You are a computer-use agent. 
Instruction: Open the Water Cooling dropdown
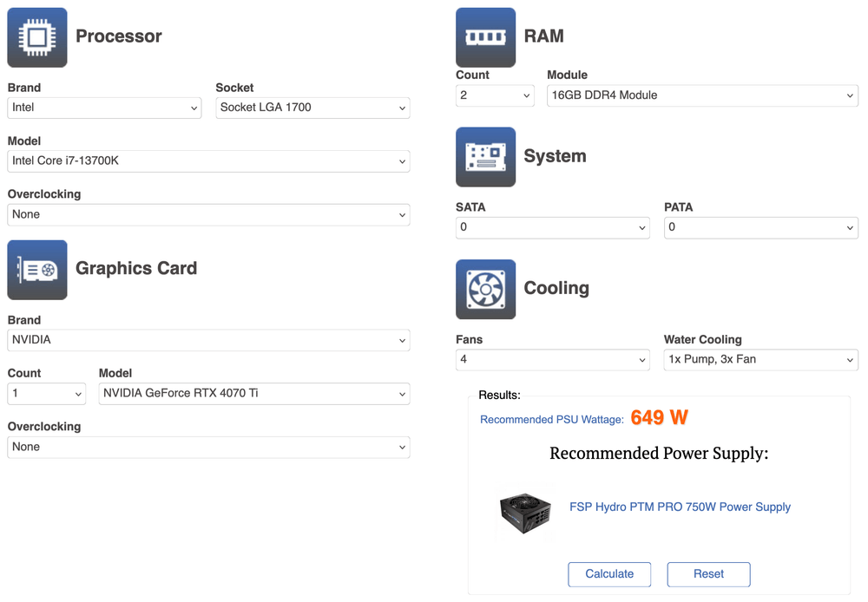(760, 359)
